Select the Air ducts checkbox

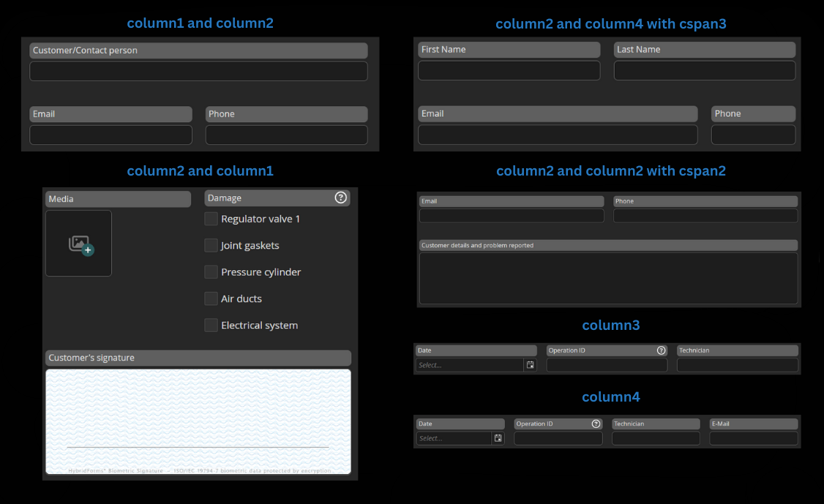[x=211, y=298]
